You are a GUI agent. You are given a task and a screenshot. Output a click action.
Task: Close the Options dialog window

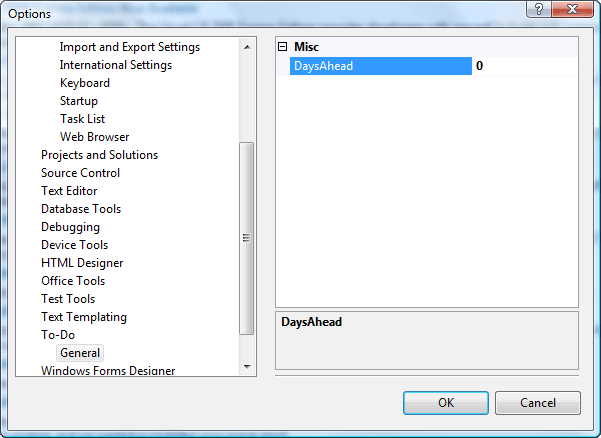click(573, 9)
